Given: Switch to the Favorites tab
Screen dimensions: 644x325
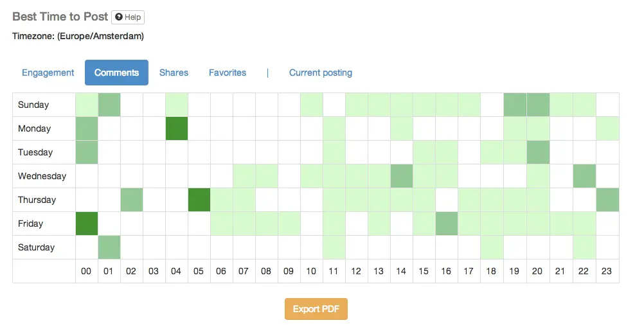Looking at the screenshot, I should coord(228,73).
